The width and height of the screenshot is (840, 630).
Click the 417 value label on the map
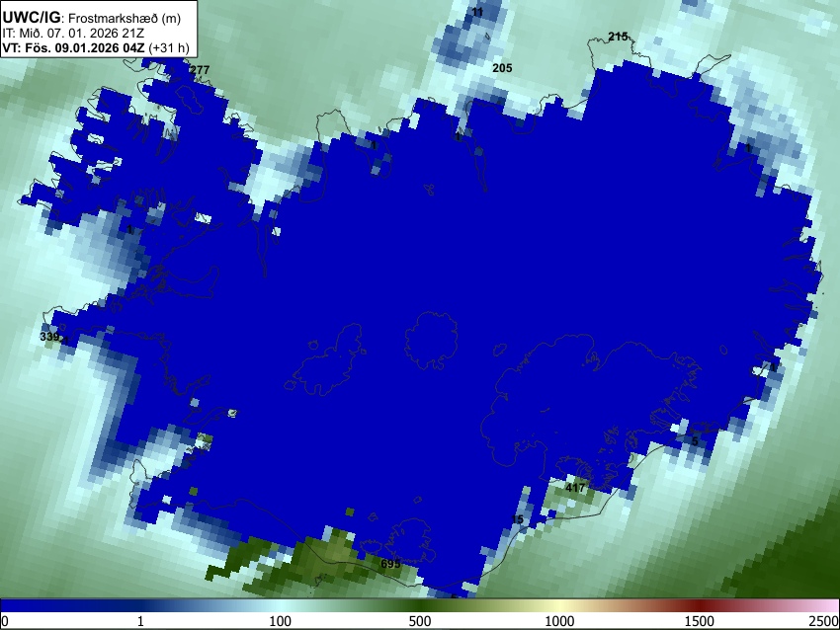point(575,488)
